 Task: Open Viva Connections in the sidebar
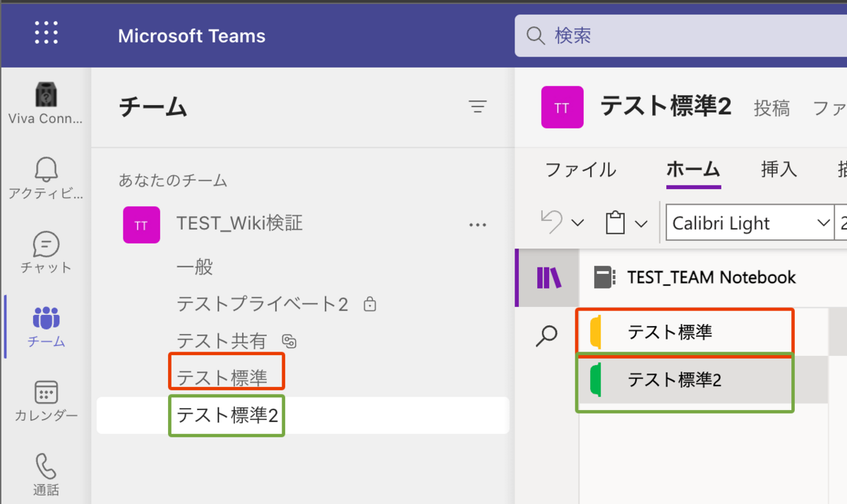46,103
